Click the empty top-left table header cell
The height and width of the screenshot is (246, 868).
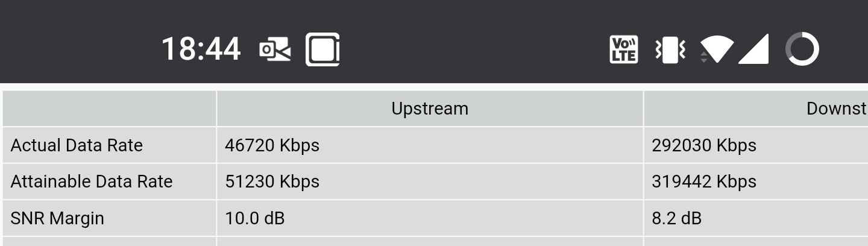pyautogui.click(x=109, y=109)
